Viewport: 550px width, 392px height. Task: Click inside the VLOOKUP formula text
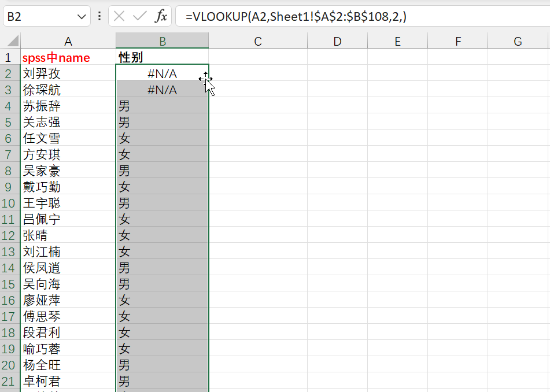click(296, 16)
